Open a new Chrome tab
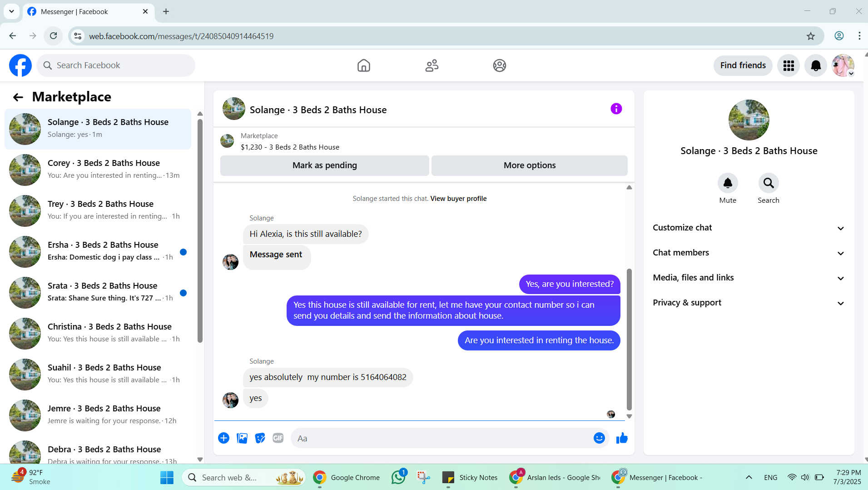The image size is (868, 490). [x=166, y=12]
